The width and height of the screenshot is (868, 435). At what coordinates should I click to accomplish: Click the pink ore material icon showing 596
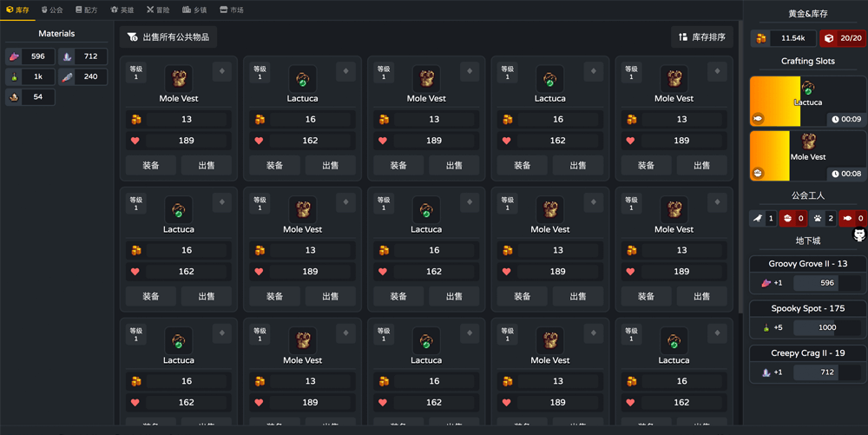click(14, 56)
